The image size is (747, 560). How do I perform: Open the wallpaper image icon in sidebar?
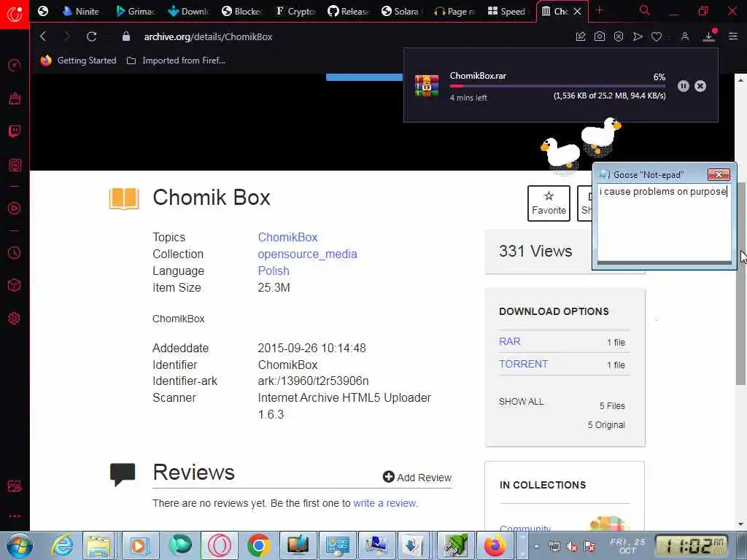pyautogui.click(x=15, y=486)
